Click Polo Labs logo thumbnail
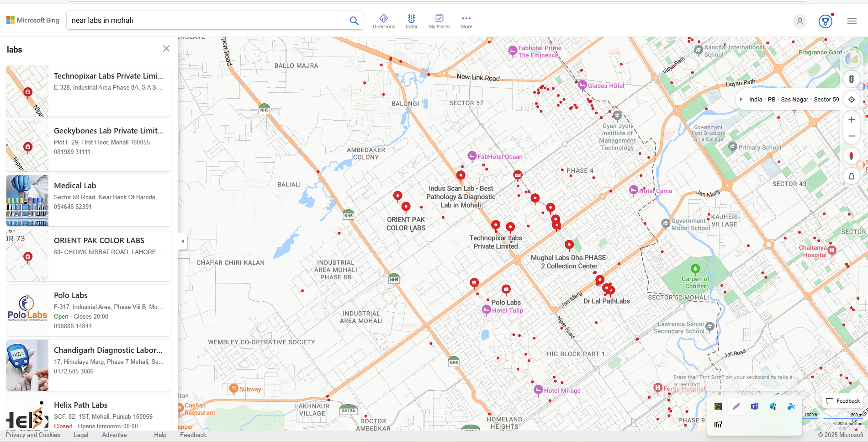 27,310
